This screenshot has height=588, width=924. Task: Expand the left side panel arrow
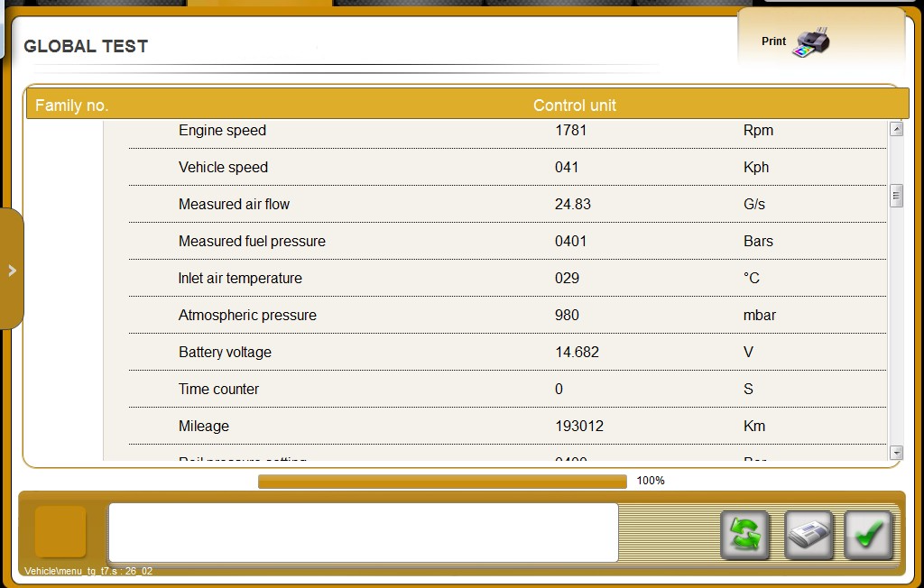[x=12, y=270]
